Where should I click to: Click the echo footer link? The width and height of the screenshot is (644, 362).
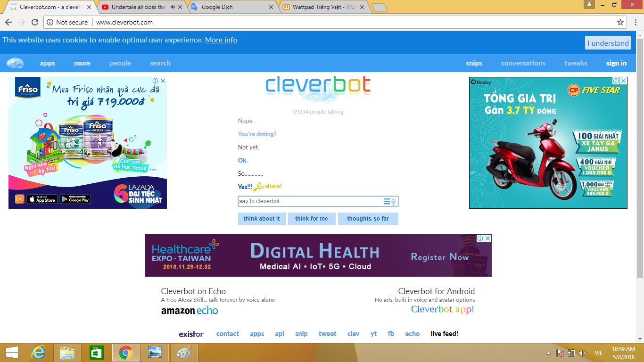412,334
